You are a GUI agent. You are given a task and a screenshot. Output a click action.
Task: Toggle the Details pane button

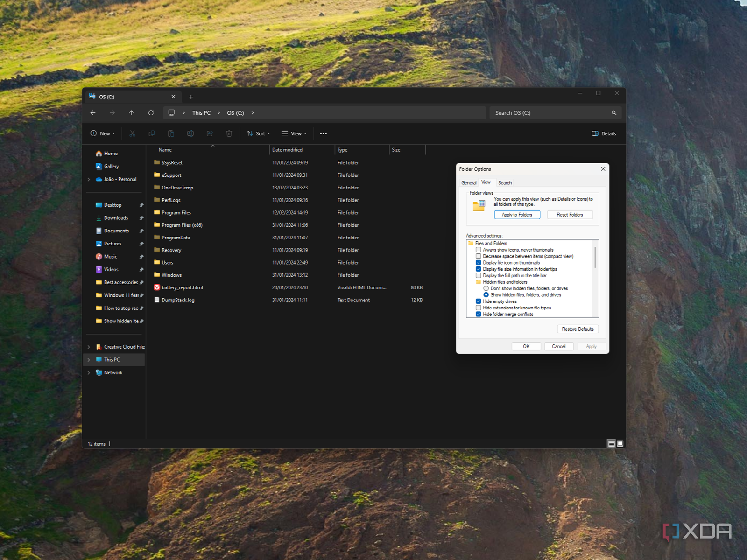[604, 133]
